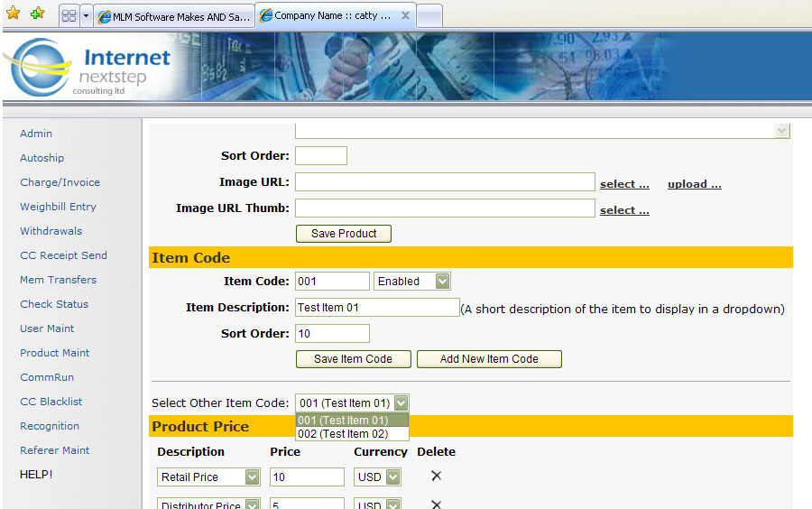Switch to MLM Software Makes tab
Screen dimensions: 812x509
click(x=174, y=16)
